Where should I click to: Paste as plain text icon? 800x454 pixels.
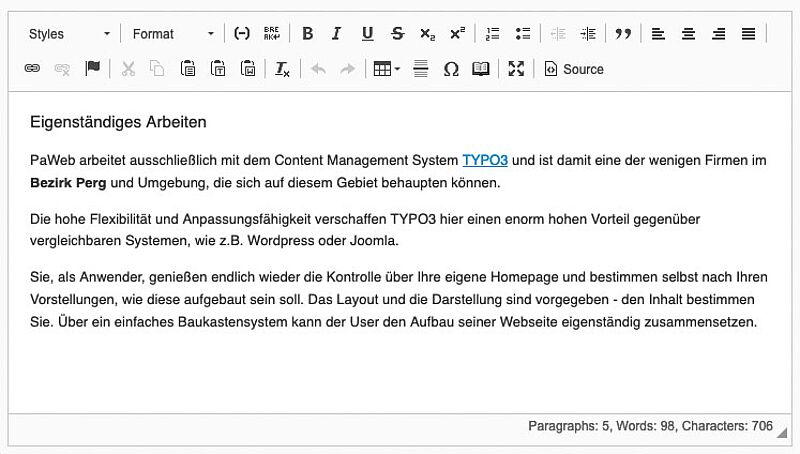point(218,68)
